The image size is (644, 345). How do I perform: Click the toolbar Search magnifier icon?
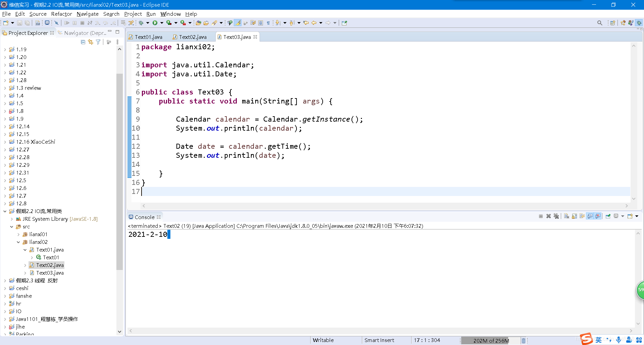click(x=600, y=23)
